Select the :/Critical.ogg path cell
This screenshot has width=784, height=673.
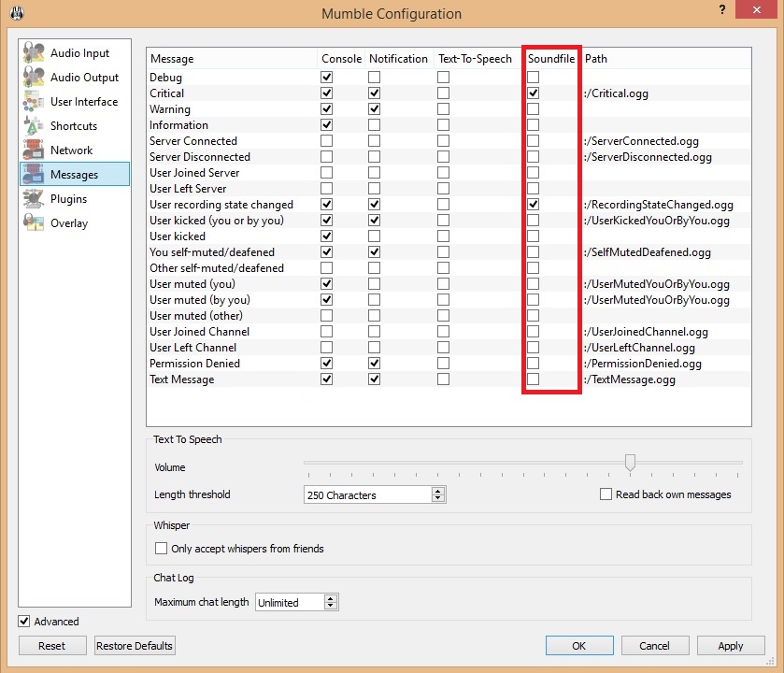tap(616, 93)
